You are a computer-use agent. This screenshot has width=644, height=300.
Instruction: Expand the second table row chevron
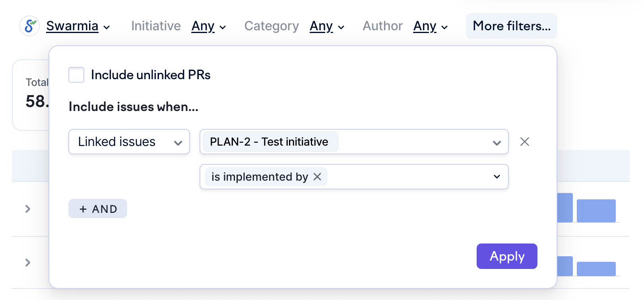[28, 263]
